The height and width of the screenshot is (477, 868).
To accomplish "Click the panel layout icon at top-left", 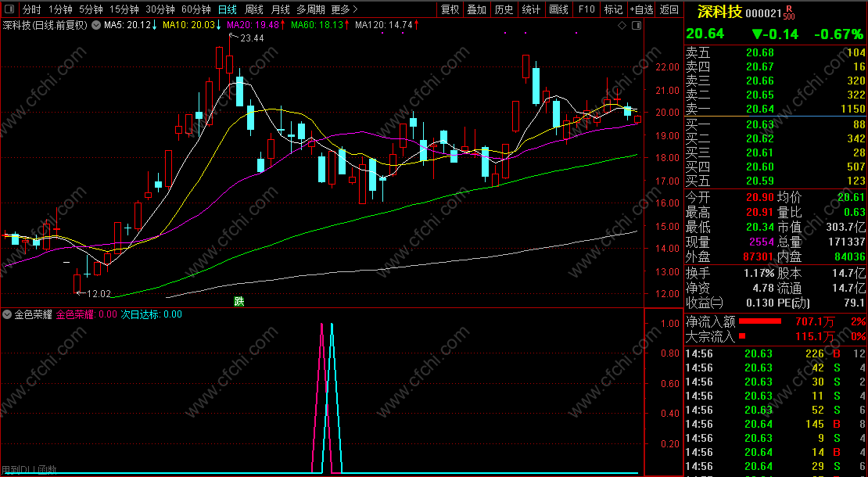I will (x=9, y=9).
